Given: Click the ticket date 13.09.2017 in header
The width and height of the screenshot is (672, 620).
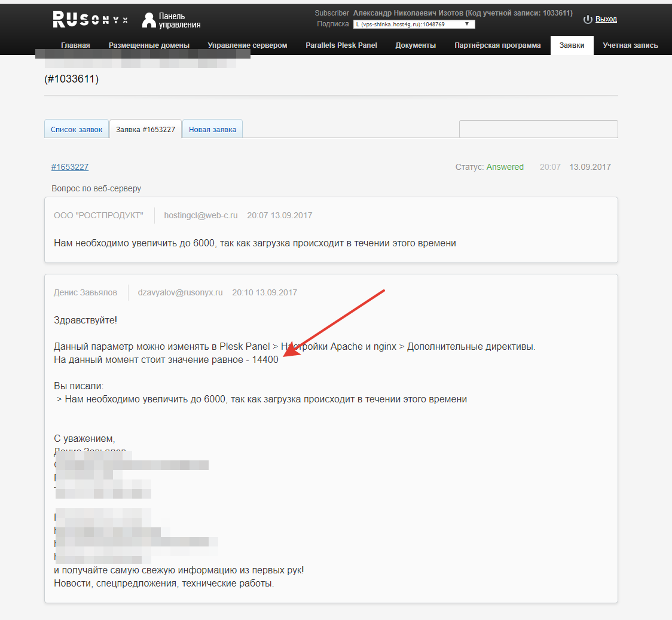Looking at the screenshot, I should click(589, 167).
